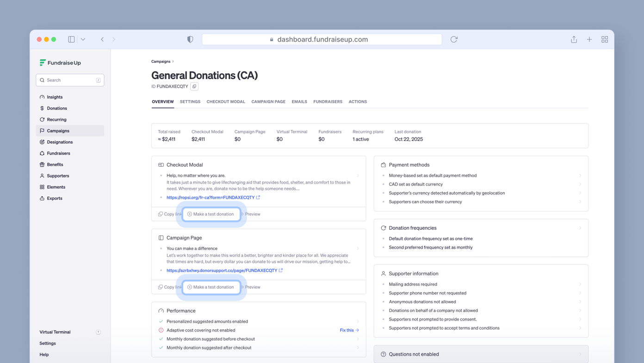
Task: Click the sidebar Search field
Action: 69,80
